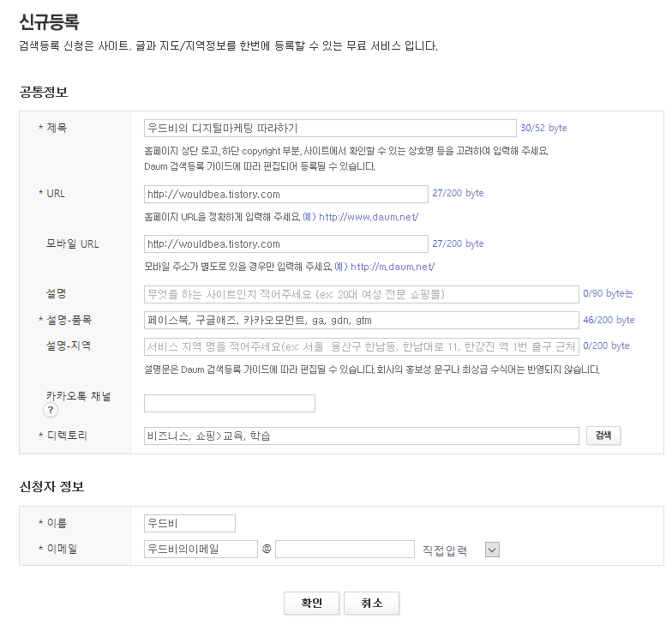Click the 디렉토리 directory input field
This screenshot has width=672, height=631.
[362, 436]
